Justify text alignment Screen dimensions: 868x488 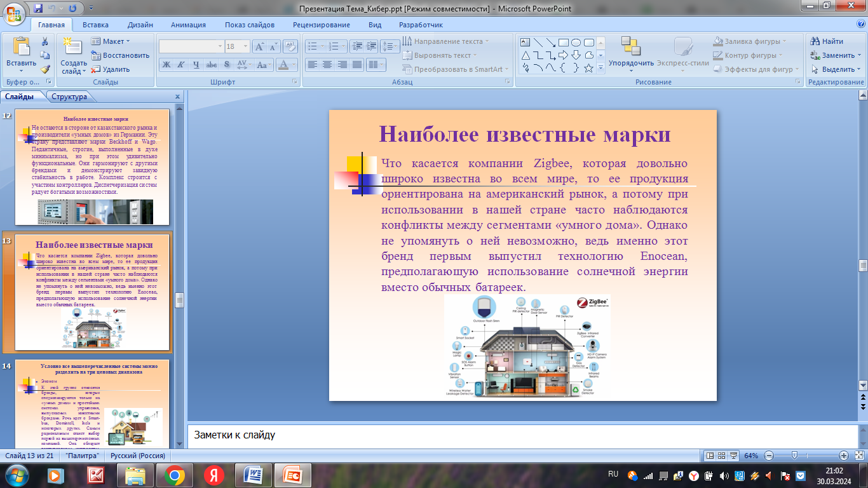point(357,64)
